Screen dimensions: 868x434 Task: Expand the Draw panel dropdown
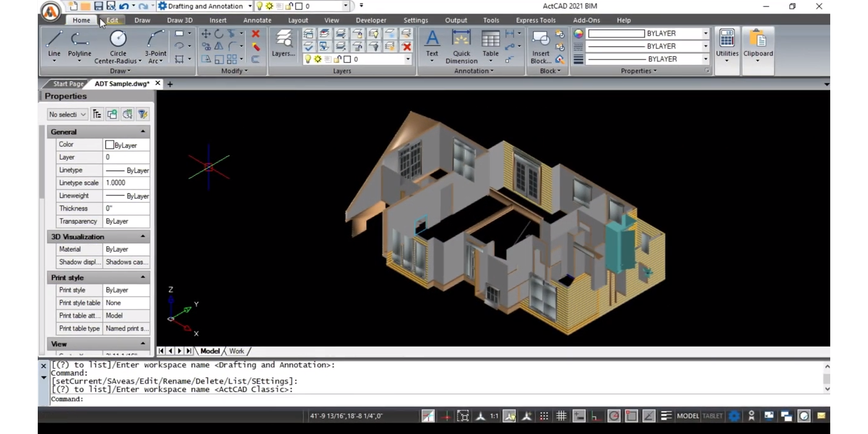[x=120, y=71]
